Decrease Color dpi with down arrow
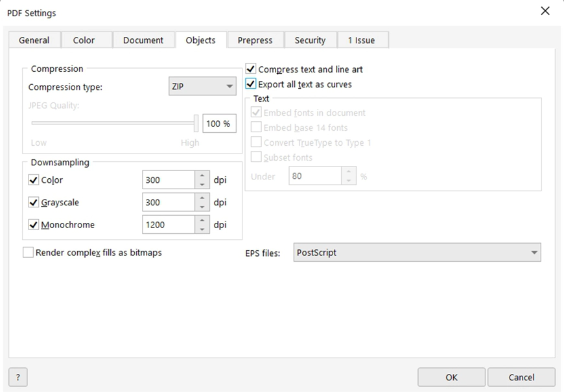 (202, 184)
